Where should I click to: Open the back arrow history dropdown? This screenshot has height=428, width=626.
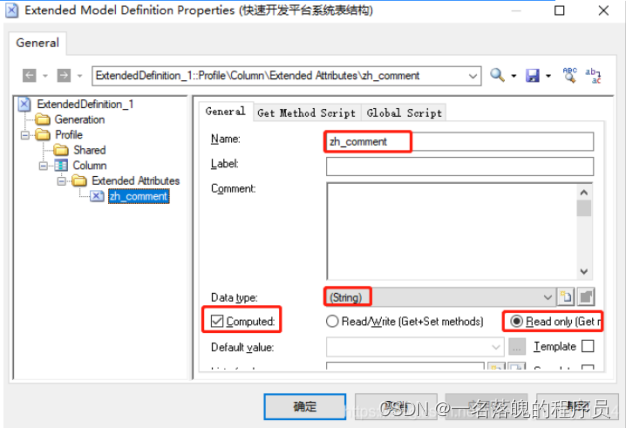click(x=45, y=75)
